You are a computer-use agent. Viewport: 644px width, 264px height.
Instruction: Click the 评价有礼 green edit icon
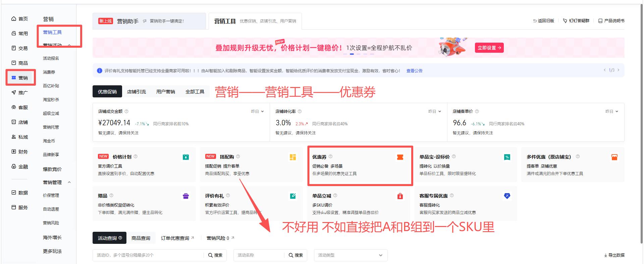coord(293,196)
